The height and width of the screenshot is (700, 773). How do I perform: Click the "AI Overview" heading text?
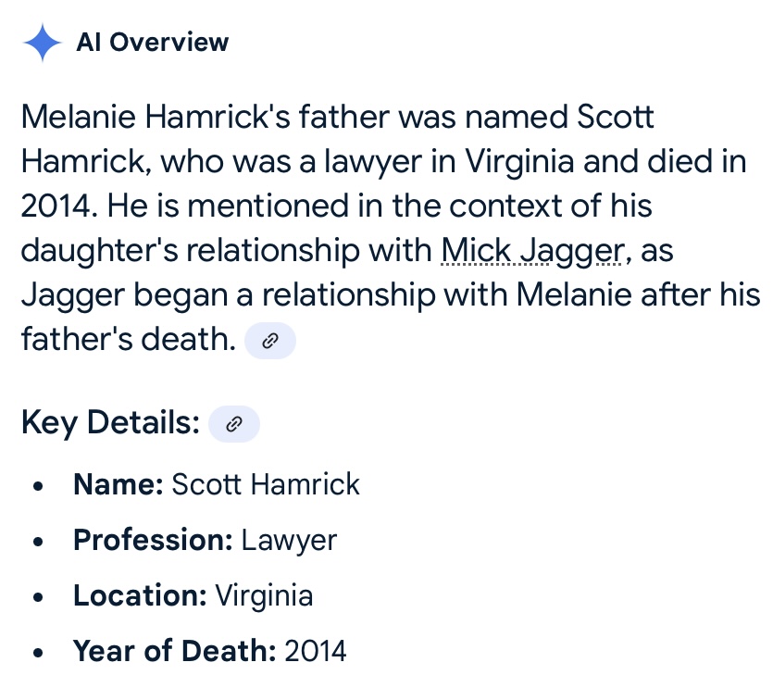click(153, 43)
